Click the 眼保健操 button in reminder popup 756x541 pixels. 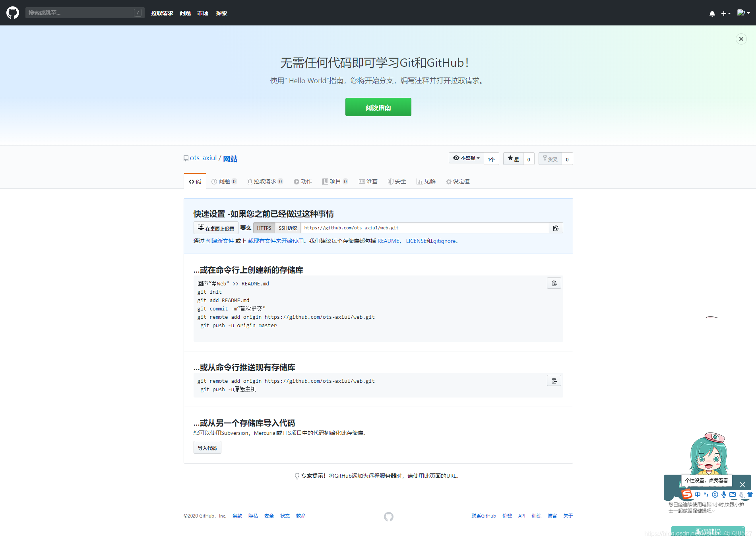click(x=708, y=531)
